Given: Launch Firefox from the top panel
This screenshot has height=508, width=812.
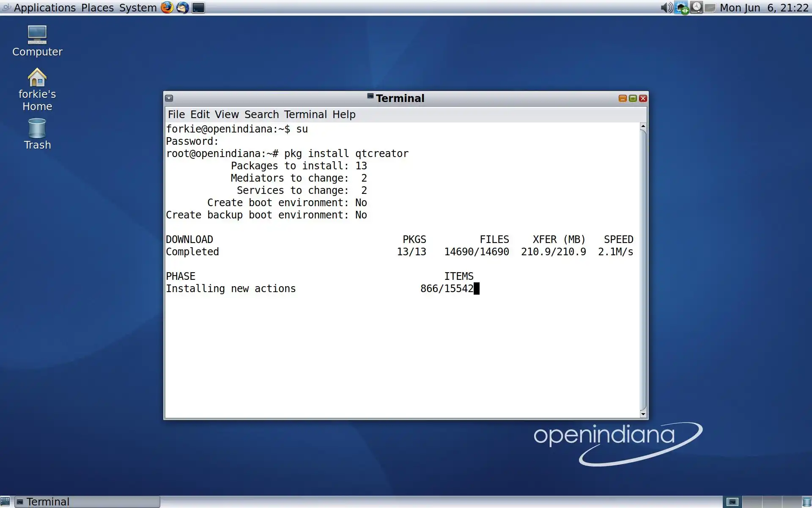Looking at the screenshot, I should pyautogui.click(x=167, y=8).
